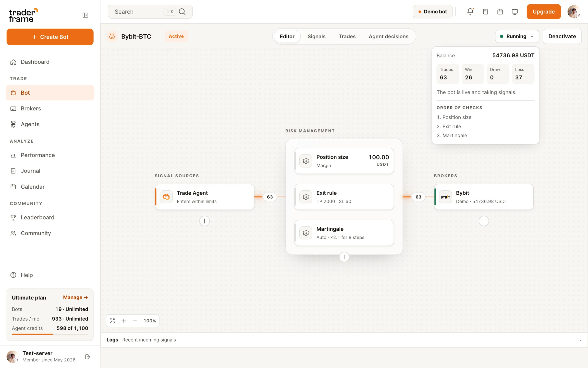Image resolution: width=588 pixels, height=368 pixels.
Task: Open Journal in the sidebar
Action: coord(50,171)
